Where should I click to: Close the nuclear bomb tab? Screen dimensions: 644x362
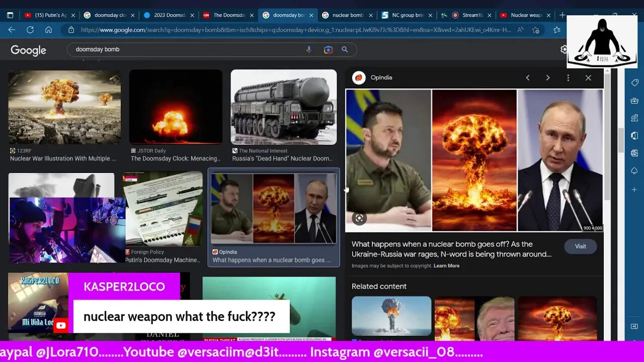[371, 15]
